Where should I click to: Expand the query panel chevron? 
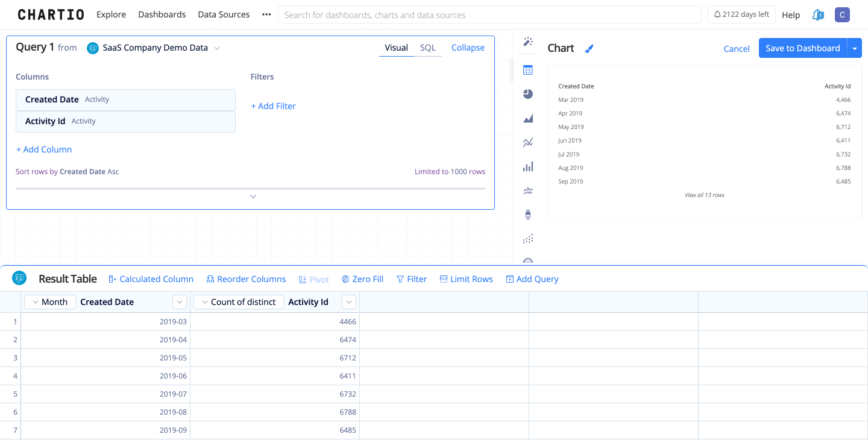point(253,196)
